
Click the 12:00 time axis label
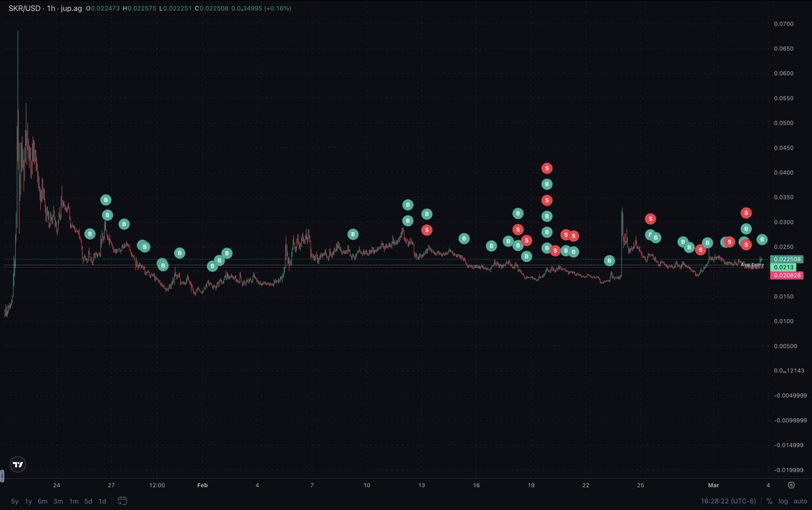point(158,485)
